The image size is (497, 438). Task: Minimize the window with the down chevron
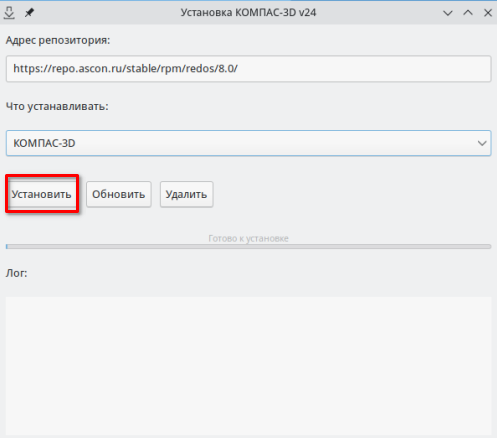448,13
